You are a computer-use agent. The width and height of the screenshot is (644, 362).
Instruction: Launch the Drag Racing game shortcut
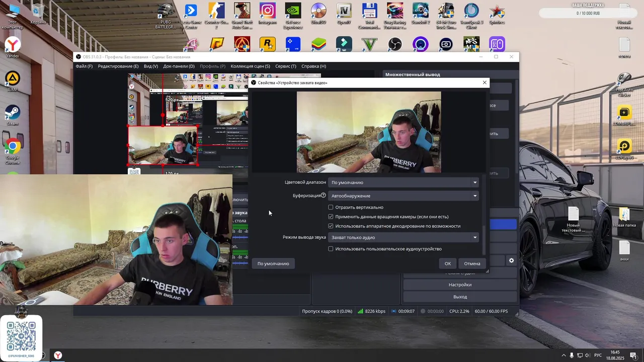(x=395, y=16)
